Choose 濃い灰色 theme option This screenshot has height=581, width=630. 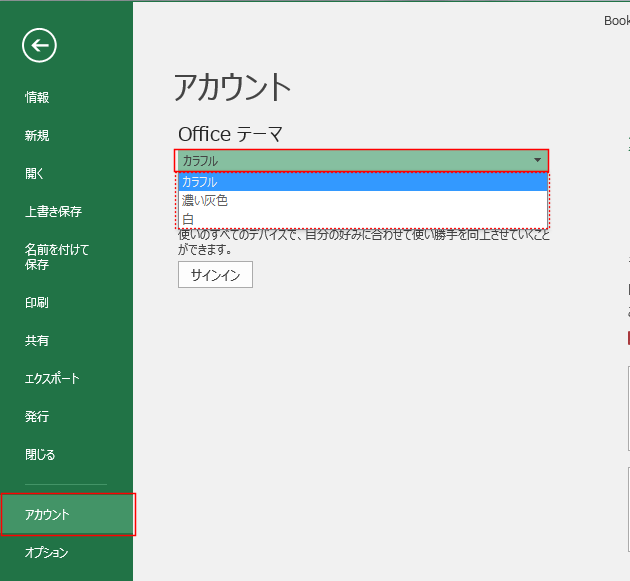tap(363, 200)
